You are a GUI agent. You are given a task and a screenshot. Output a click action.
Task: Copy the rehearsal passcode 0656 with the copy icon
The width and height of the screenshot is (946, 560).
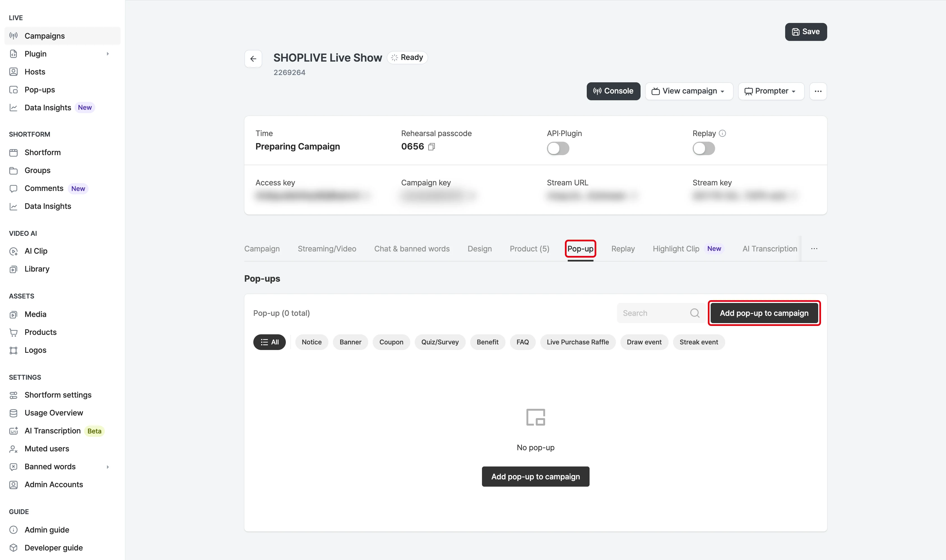431,147
